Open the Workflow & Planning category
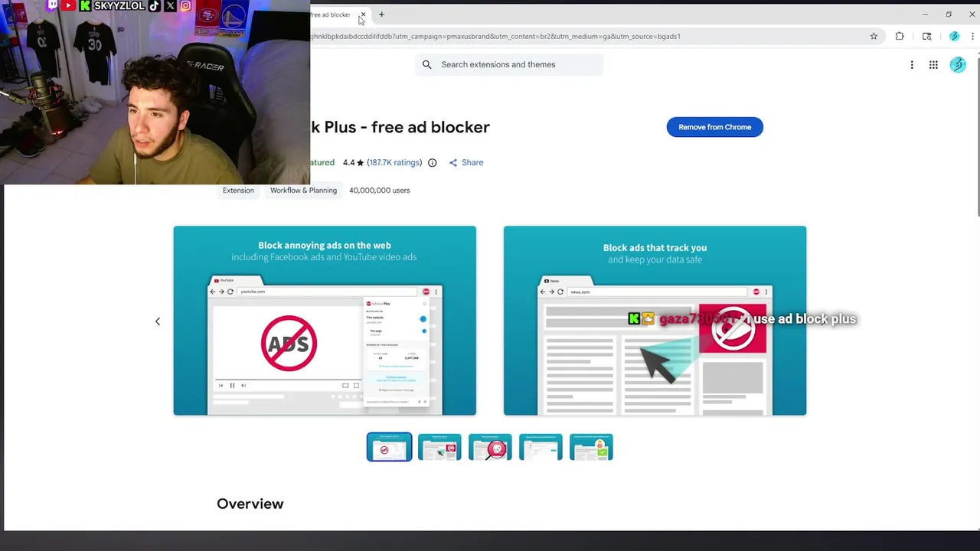The width and height of the screenshot is (980, 551). [303, 191]
